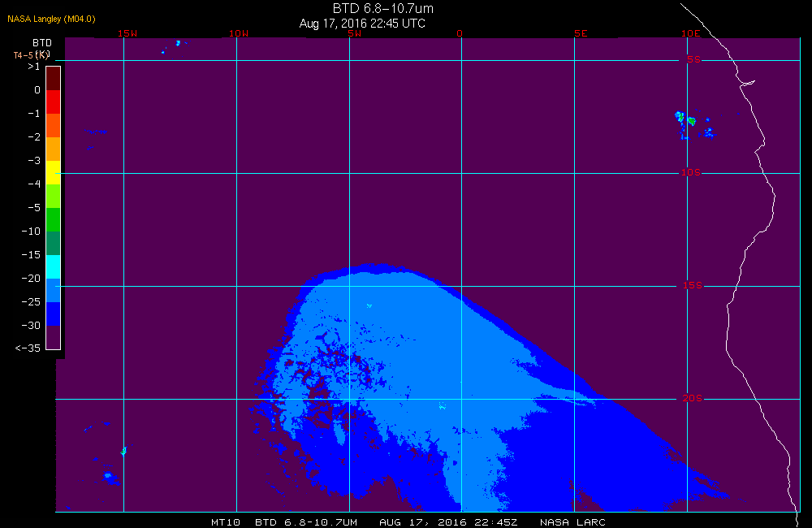Click the '-10' legend value

tap(31, 231)
